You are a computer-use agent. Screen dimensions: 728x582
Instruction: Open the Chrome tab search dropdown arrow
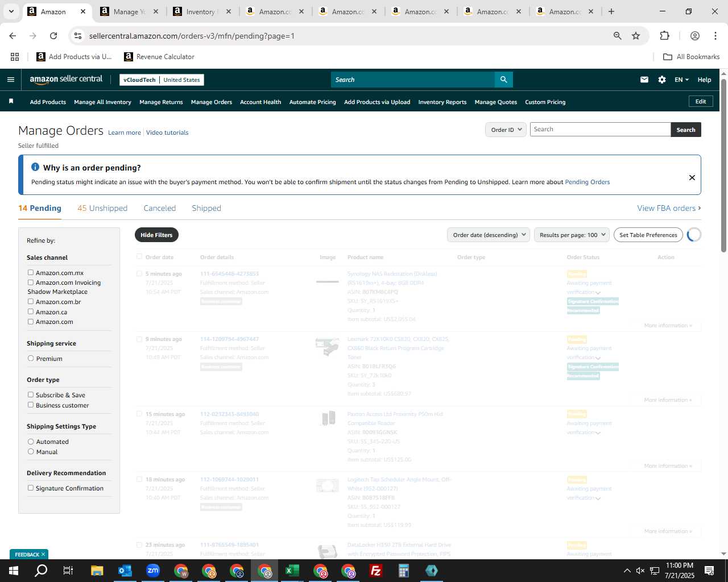11,11
